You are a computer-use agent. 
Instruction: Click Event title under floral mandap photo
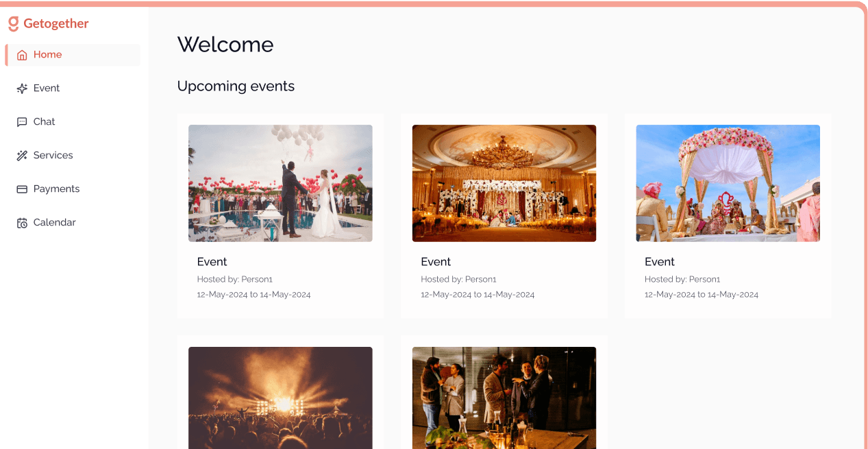point(660,262)
